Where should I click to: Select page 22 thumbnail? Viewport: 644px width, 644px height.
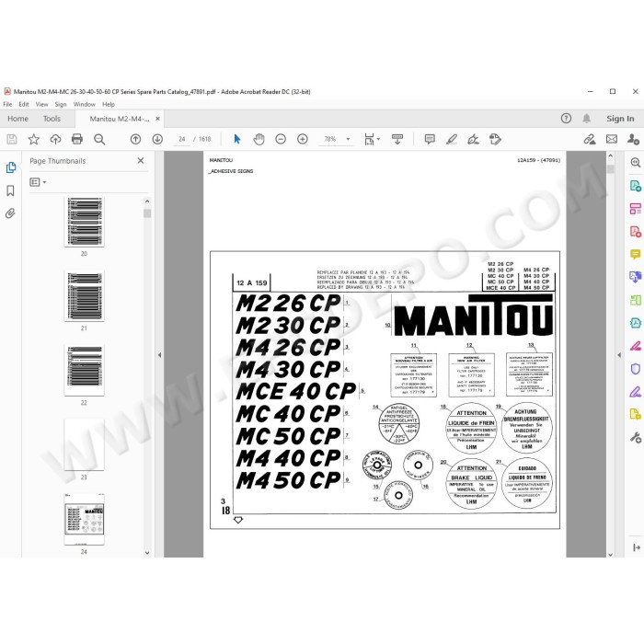pyautogui.click(x=85, y=371)
